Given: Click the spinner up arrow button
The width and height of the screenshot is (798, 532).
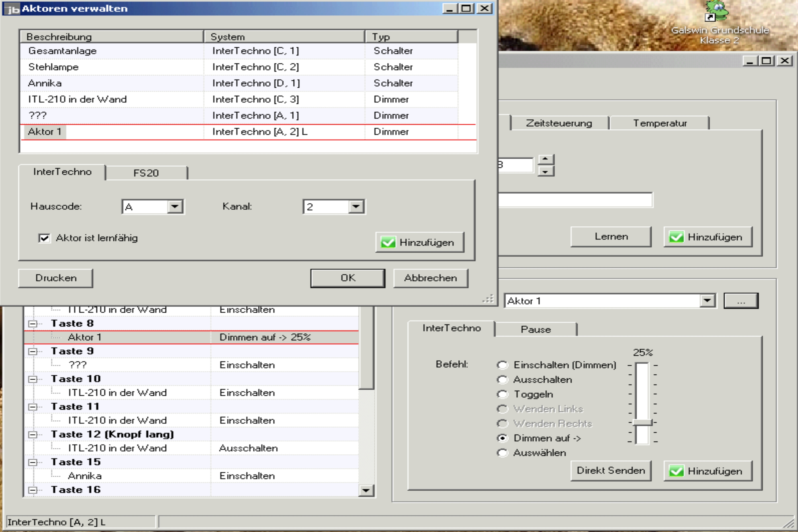Looking at the screenshot, I should click(x=546, y=159).
